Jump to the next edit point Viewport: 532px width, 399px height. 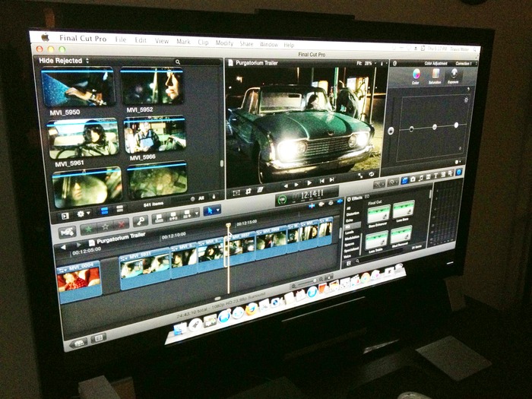point(332,179)
